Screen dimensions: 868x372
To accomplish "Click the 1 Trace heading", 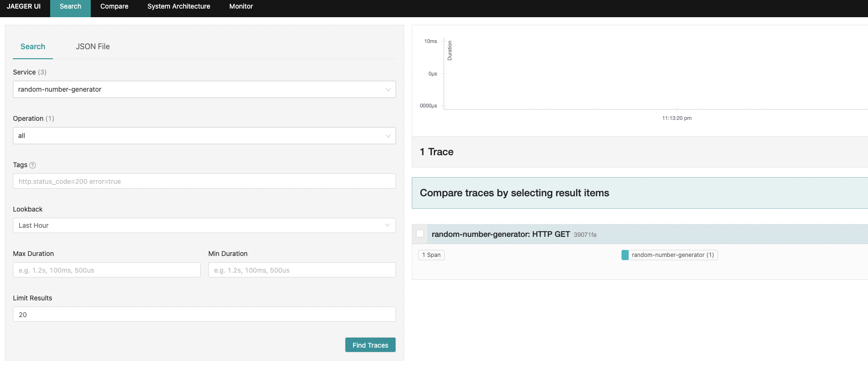I will click(x=437, y=152).
